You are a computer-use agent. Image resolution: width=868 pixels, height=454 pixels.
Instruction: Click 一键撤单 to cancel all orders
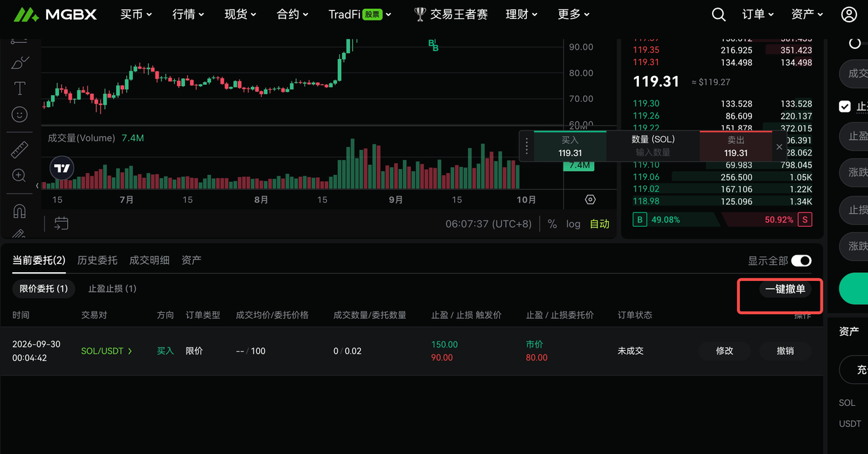[785, 289]
